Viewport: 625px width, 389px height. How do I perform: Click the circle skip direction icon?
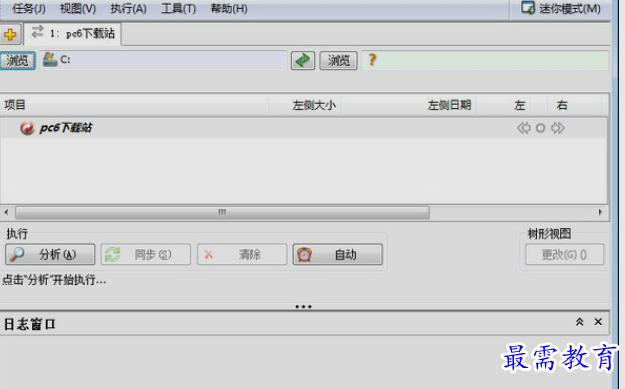click(540, 128)
